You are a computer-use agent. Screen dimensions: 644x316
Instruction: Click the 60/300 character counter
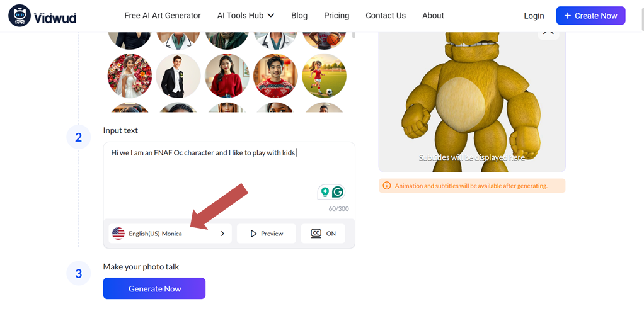click(x=338, y=208)
